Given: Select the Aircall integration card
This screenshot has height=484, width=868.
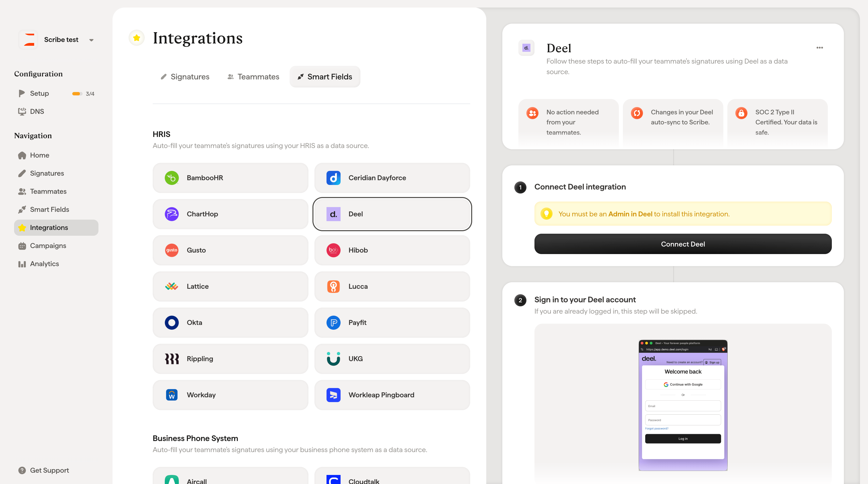Looking at the screenshot, I should pyautogui.click(x=231, y=476).
